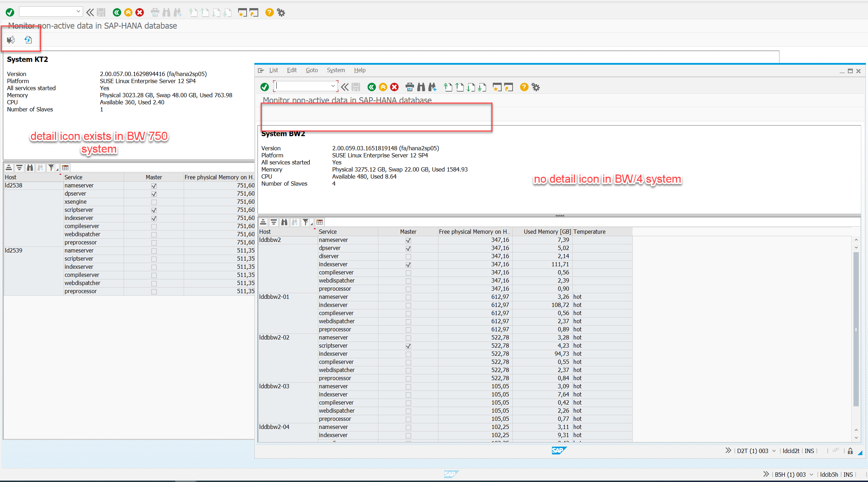Toggle Master checkbox for lddbbw2 diserver
Image resolution: width=868 pixels, height=482 pixels.
tap(408, 256)
